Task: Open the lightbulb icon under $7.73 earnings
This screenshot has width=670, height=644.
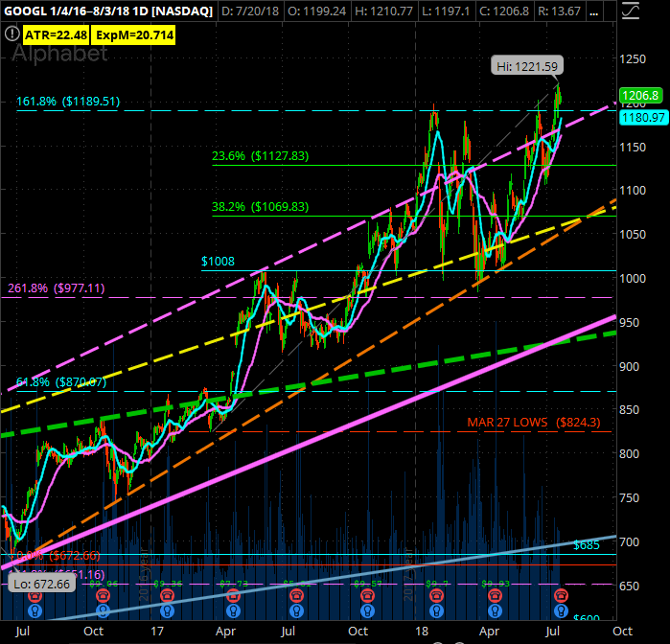Action: pyautogui.click(x=233, y=611)
